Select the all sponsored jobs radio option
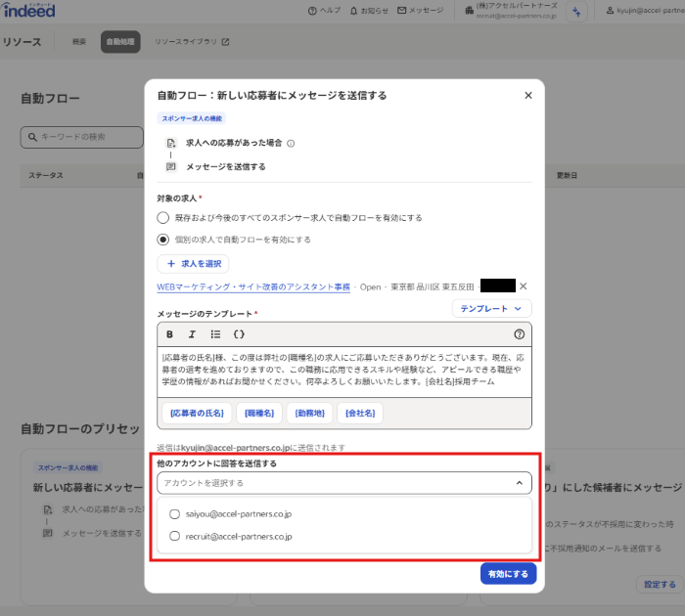Screen dimensions: 685x616 tap(163, 217)
